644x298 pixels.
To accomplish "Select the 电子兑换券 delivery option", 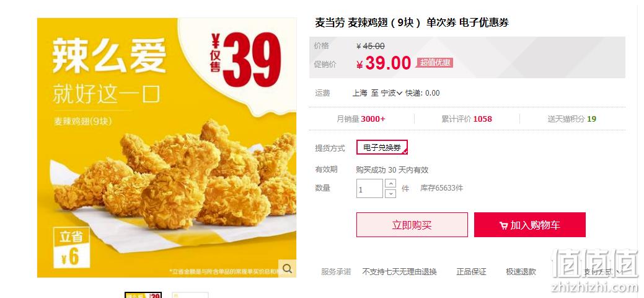I will point(382,147).
